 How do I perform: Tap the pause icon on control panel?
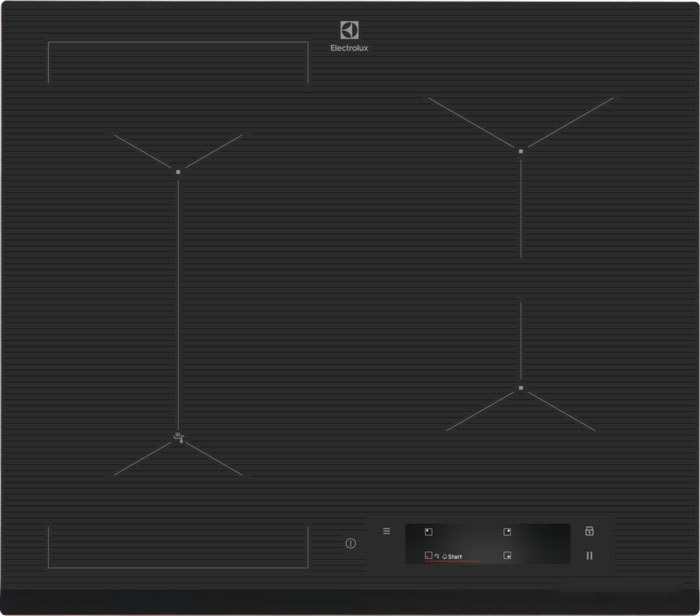pyautogui.click(x=589, y=555)
